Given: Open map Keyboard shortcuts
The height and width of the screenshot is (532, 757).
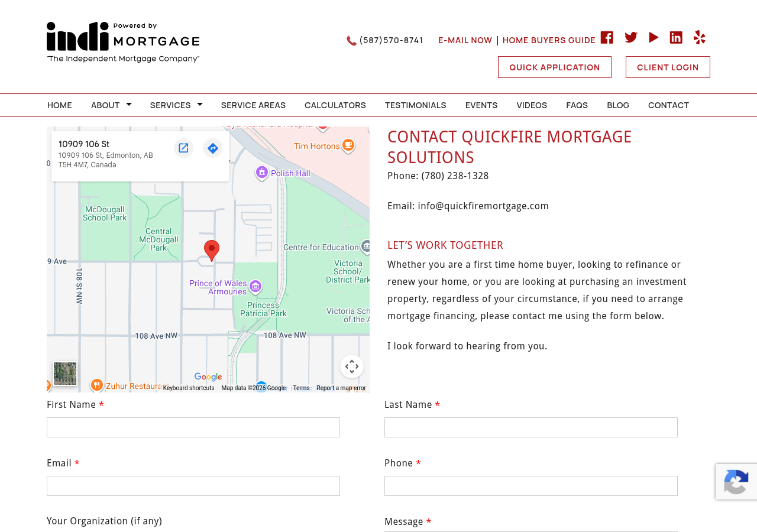Looking at the screenshot, I should point(189,388).
